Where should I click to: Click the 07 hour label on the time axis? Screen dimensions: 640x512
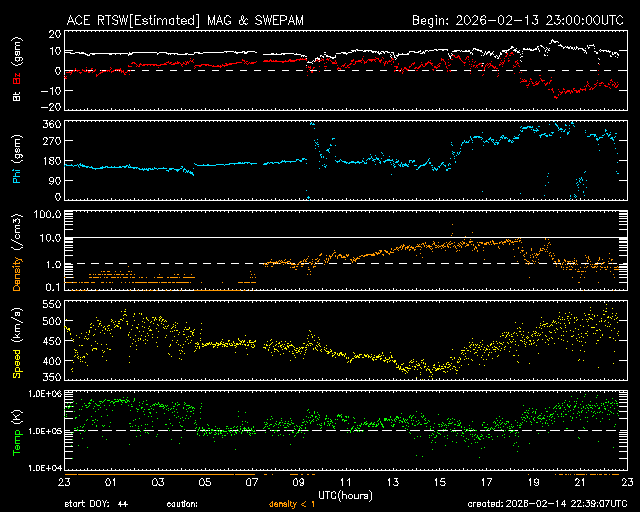pos(251,482)
